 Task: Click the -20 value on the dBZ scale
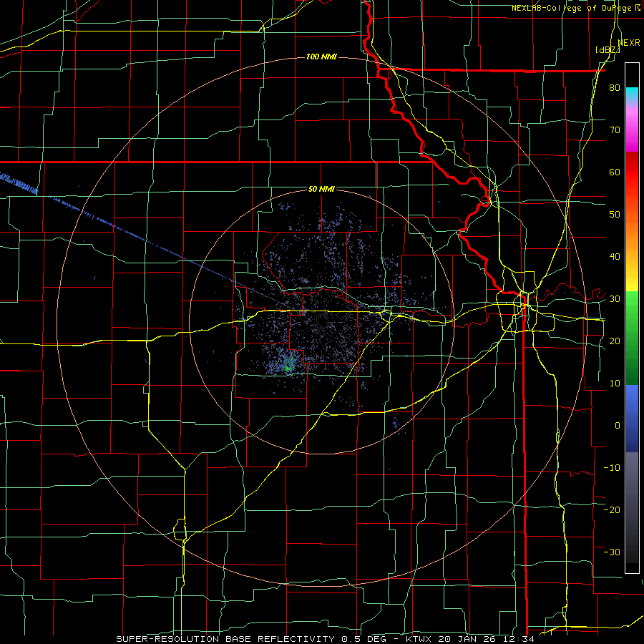612,510
